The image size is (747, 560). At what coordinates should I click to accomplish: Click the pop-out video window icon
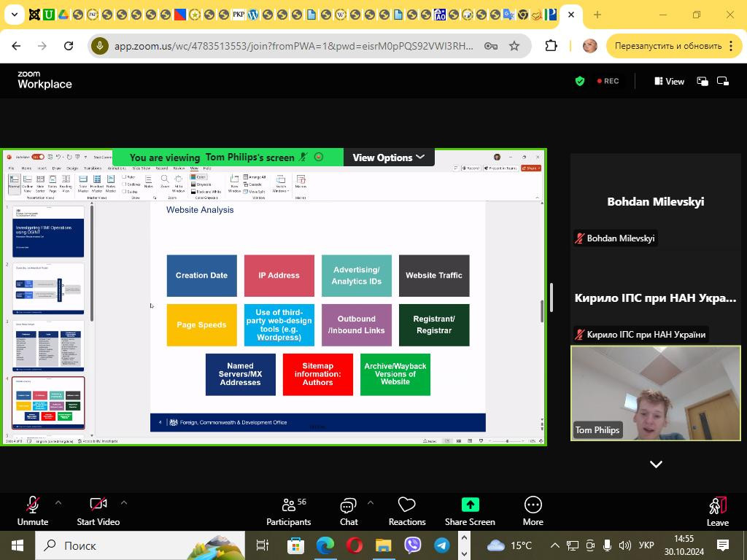pos(703,82)
